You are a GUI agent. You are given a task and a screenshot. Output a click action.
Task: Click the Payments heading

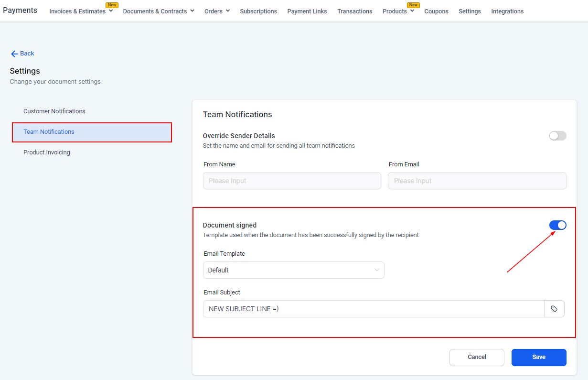[20, 10]
